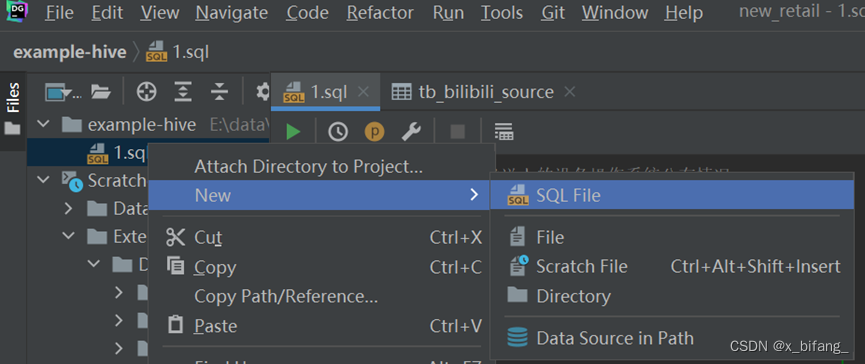The image size is (865, 364).
Task: Click 1.sql in the breadcrumb
Action: click(x=178, y=52)
